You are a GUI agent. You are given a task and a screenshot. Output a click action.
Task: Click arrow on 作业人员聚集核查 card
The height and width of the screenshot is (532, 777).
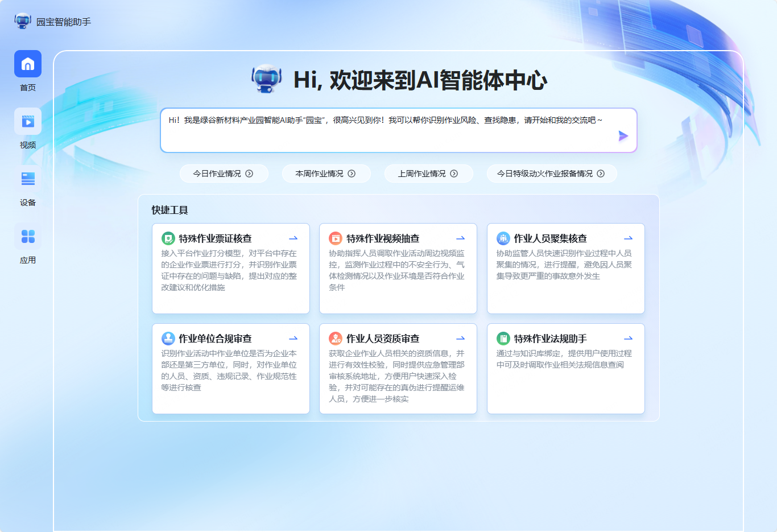point(629,238)
